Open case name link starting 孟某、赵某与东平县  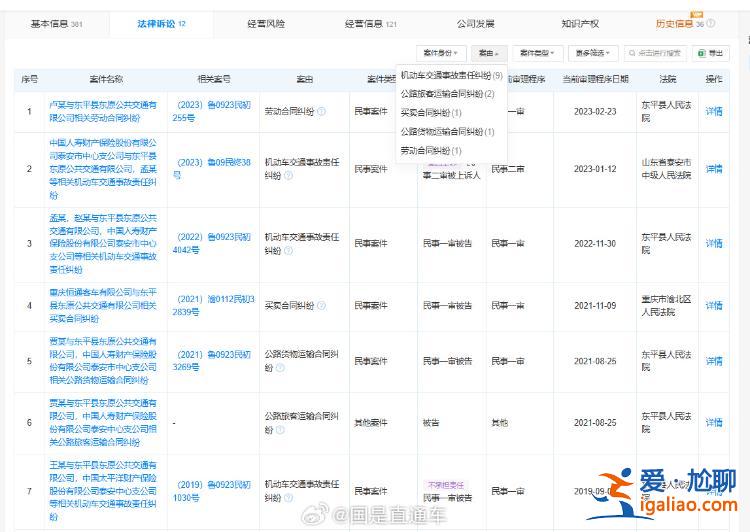tap(103, 244)
